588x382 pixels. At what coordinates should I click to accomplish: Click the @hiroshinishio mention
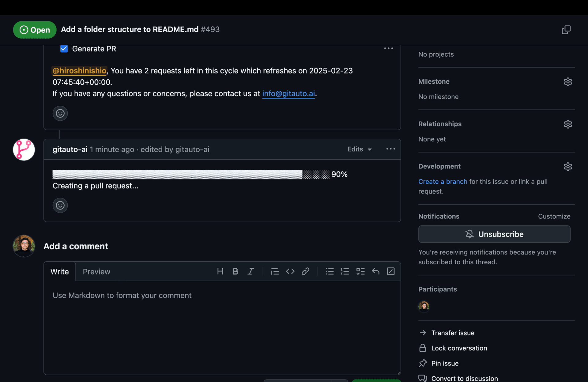[x=79, y=71]
